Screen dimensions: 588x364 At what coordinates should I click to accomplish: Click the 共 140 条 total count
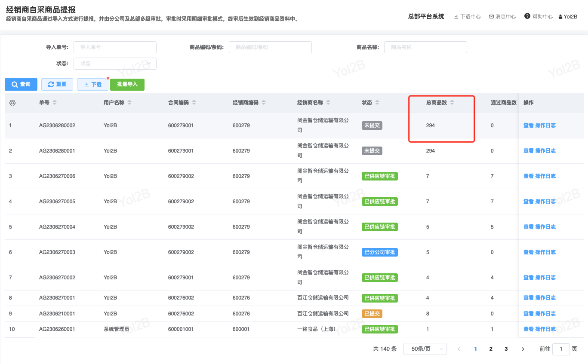click(385, 349)
